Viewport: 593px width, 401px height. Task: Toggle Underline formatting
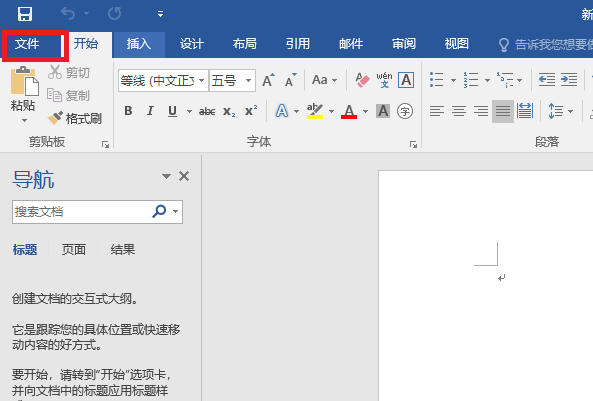click(x=172, y=111)
